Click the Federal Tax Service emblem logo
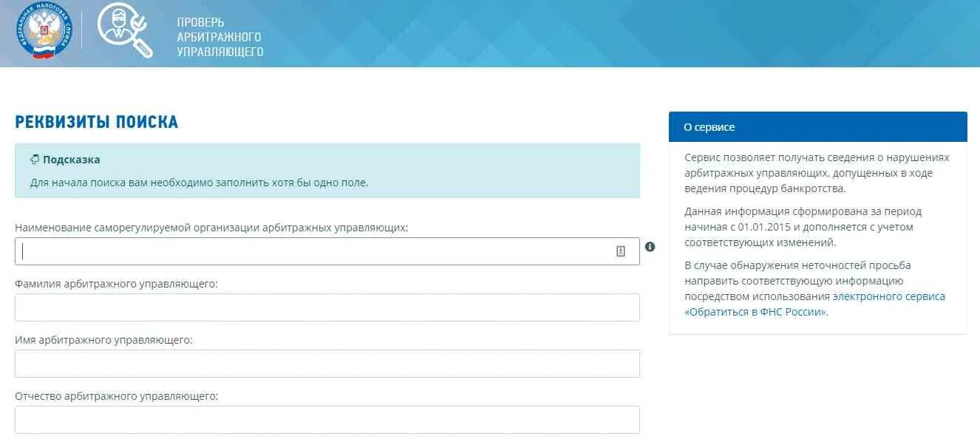This screenshot has height=439, width=980. (x=44, y=31)
